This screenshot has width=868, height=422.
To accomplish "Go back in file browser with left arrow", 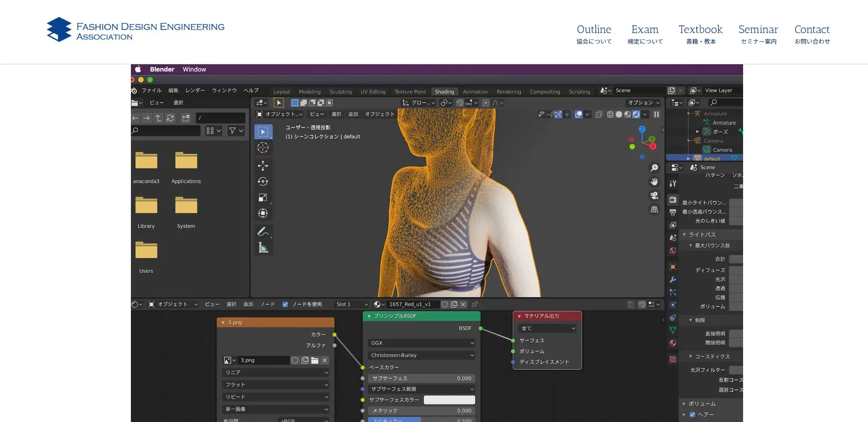I will click(135, 118).
